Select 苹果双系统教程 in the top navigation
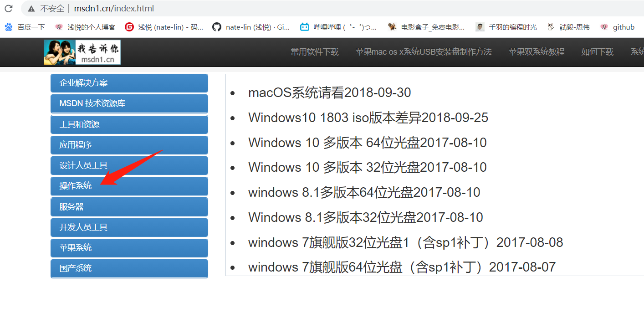Image resolution: width=644 pixels, height=313 pixels. tap(537, 52)
